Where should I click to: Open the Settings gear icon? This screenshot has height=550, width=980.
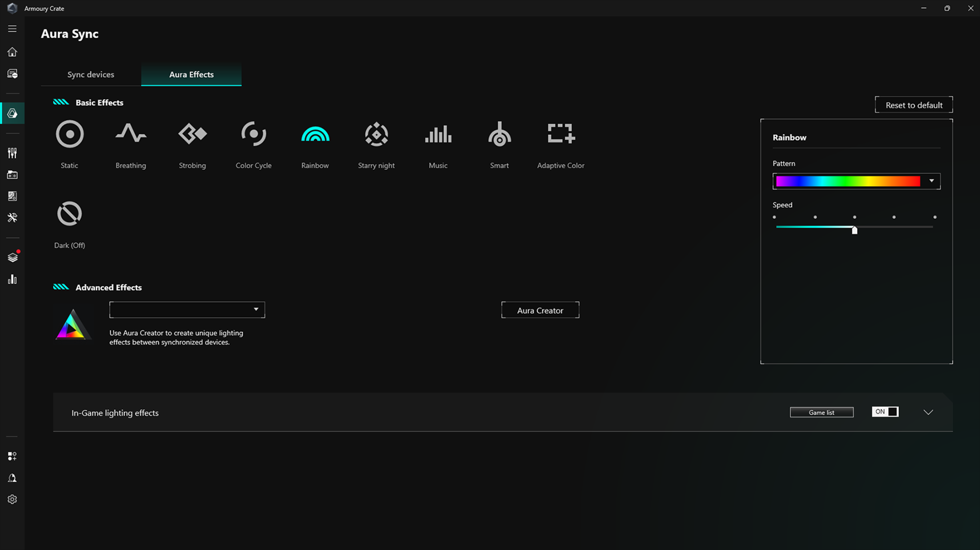(12, 499)
